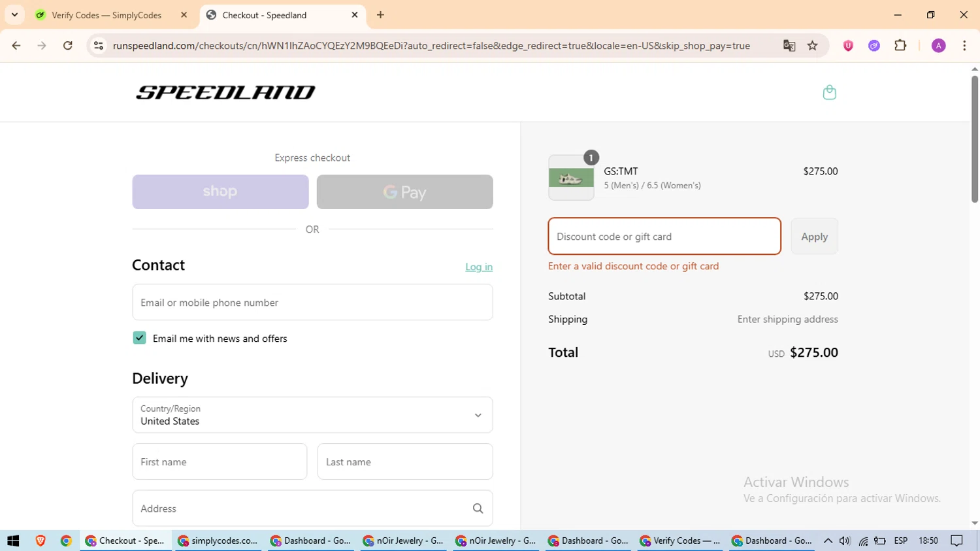Focus the First name field
The height and width of the screenshot is (551, 980).
click(x=220, y=461)
